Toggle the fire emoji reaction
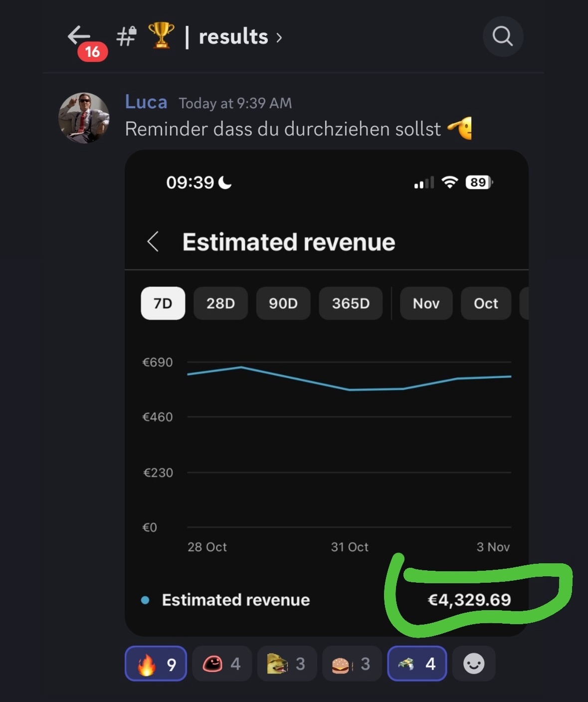This screenshot has height=702, width=588. click(x=156, y=664)
